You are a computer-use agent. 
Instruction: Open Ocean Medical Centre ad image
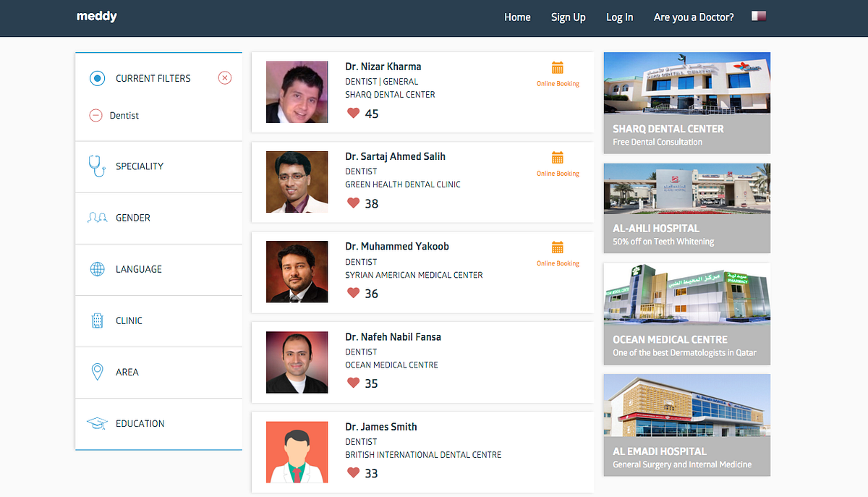[687, 294]
